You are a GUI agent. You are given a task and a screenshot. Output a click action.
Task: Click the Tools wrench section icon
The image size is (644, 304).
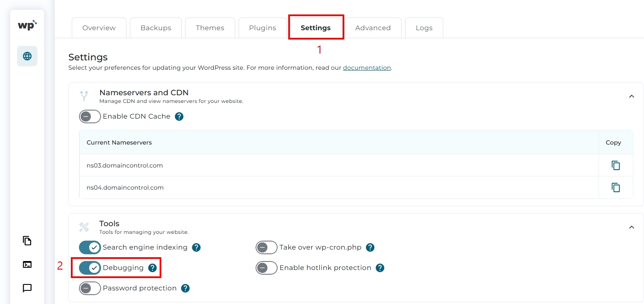[84, 227]
